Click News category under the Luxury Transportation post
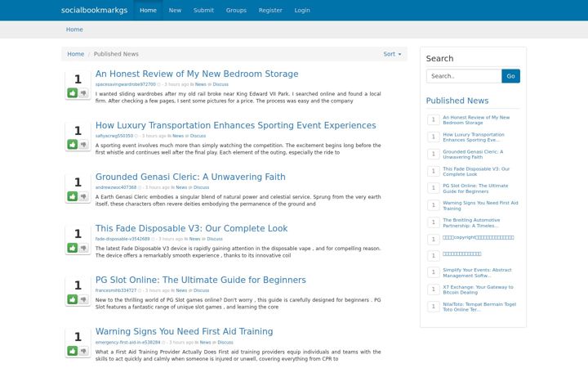 [178, 136]
